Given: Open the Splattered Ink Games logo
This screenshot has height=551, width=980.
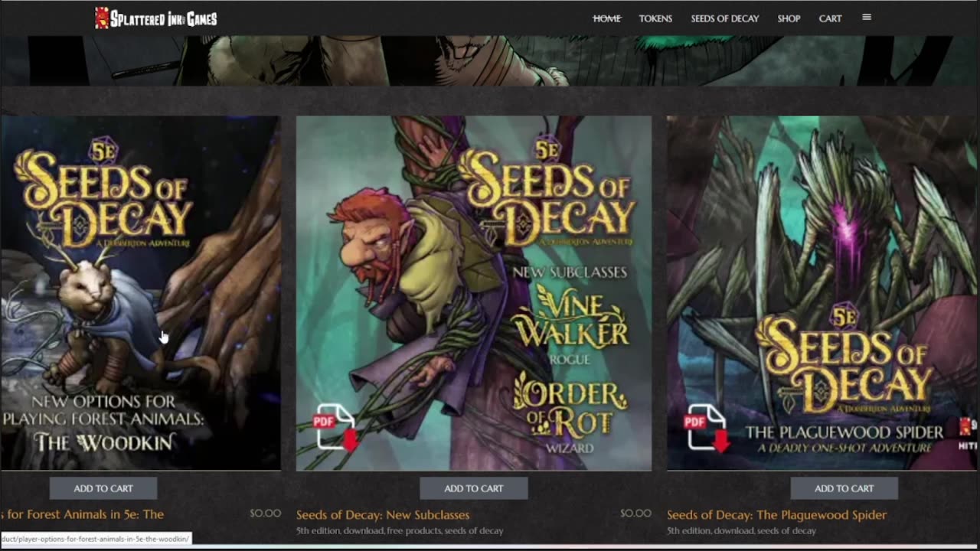Looking at the screenshot, I should click(x=156, y=18).
